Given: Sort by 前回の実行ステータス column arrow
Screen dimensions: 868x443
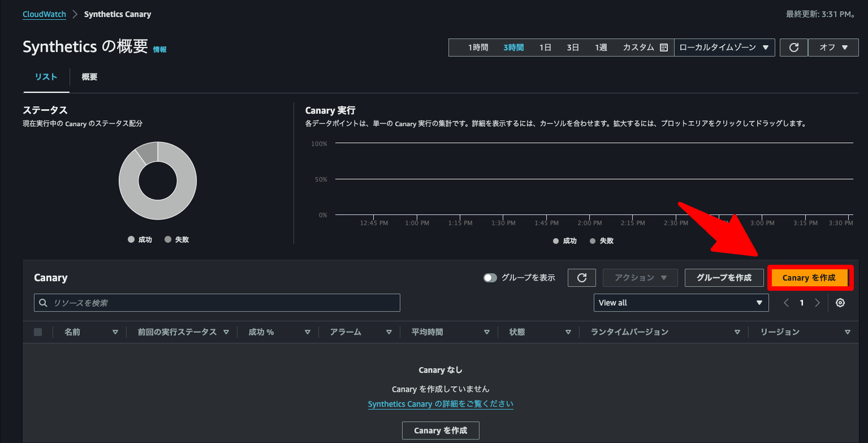Looking at the screenshot, I should 226,332.
